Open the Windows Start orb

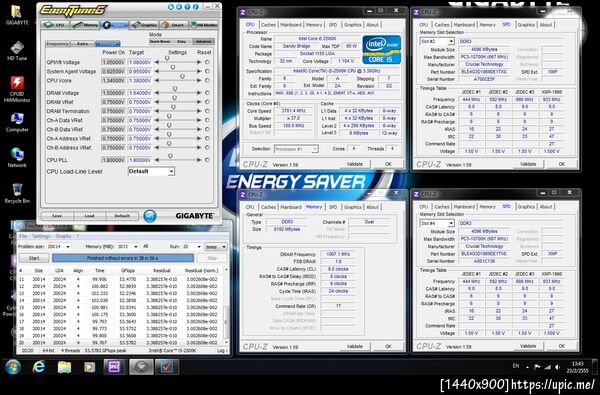(13, 367)
